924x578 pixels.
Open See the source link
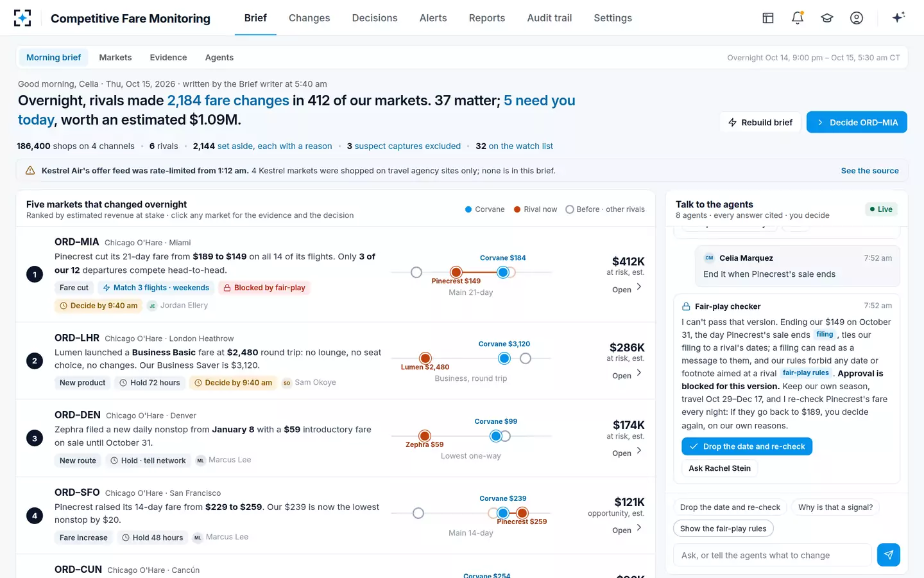869,171
